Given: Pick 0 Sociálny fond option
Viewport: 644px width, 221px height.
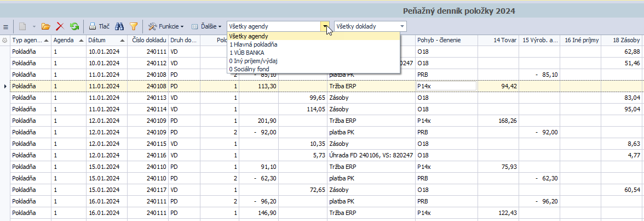Looking at the screenshot, I should pyautogui.click(x=249, y=69).
